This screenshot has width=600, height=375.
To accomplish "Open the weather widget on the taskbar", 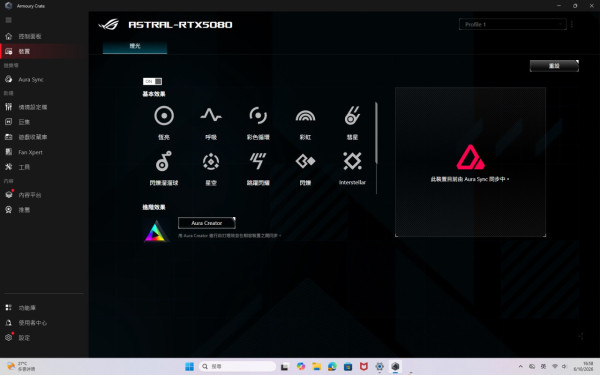I will click(21, 366).
